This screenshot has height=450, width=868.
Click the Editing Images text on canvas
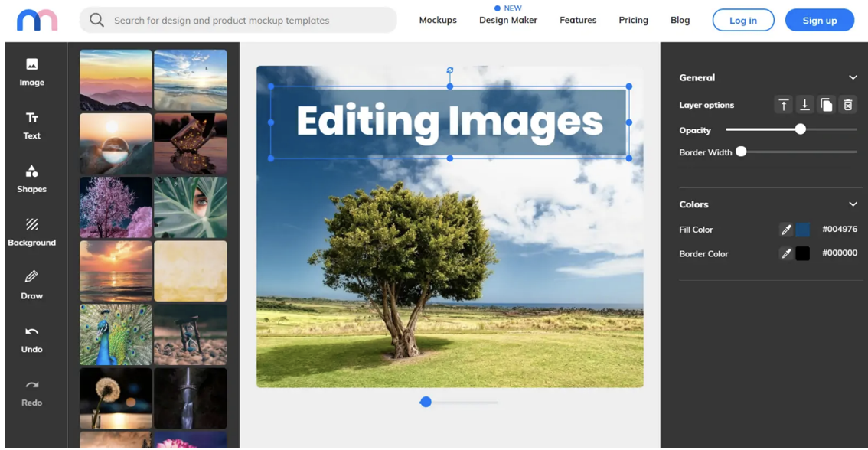click(449, 122)
